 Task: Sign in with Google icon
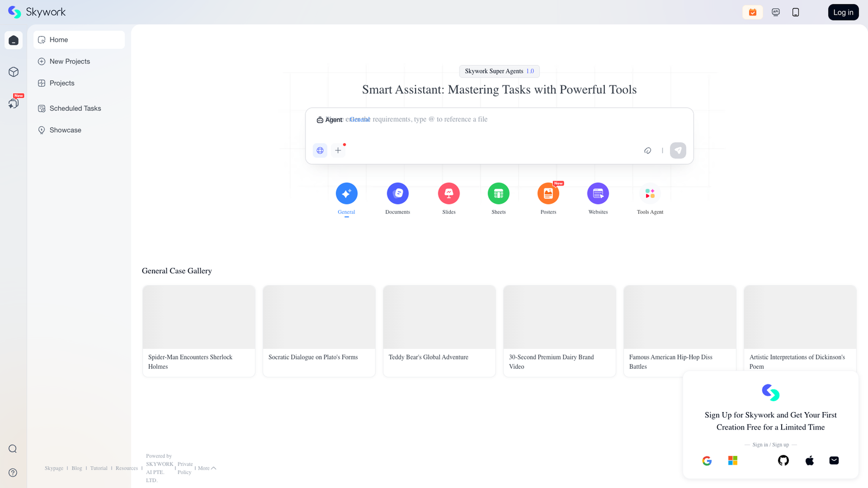click(707, 461)
